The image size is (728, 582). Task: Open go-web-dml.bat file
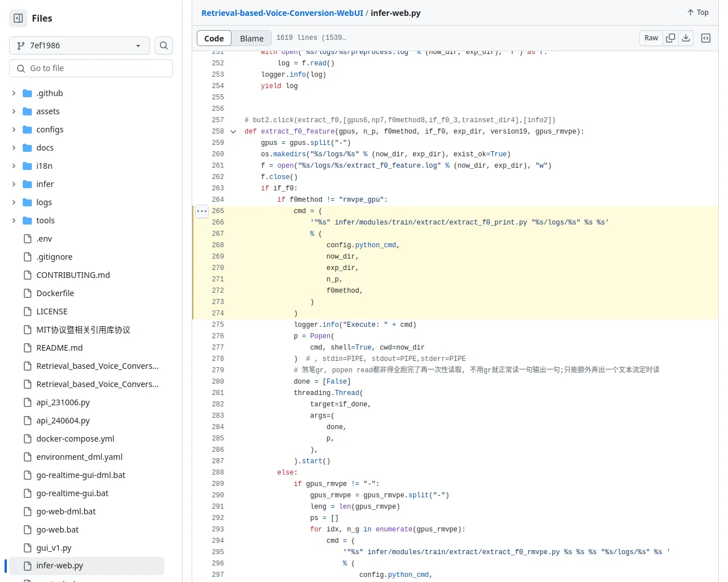pyautogui.click(x=66, y=512)
